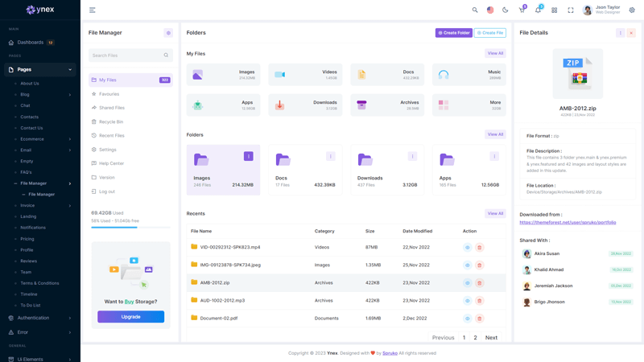Image resolution: width=644 pixels, height=362 pixels.
Task: View the AMB-2012.zip file eye icon
Action: coord(467,283)
